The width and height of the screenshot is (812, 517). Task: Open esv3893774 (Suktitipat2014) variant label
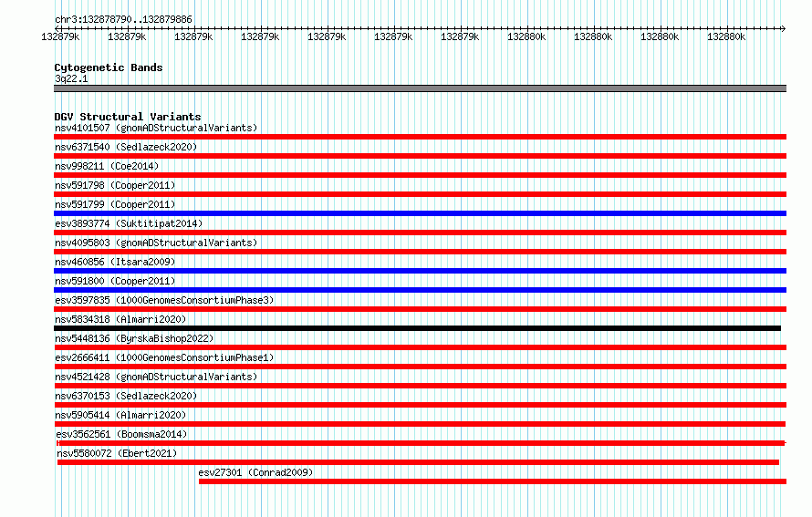(129, 223)
